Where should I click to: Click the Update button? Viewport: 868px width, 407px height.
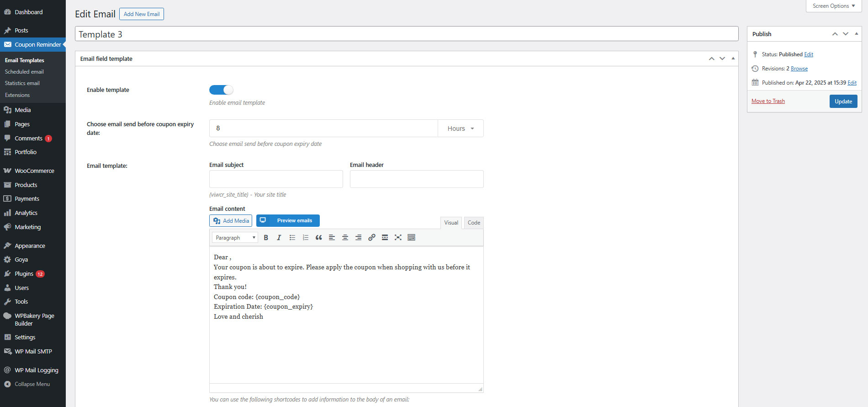point(843,101)
